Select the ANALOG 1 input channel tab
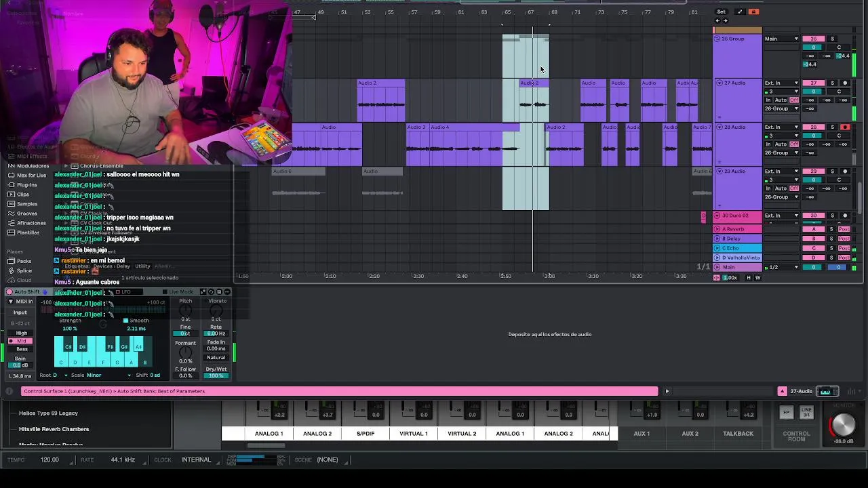 coord(269,433)
